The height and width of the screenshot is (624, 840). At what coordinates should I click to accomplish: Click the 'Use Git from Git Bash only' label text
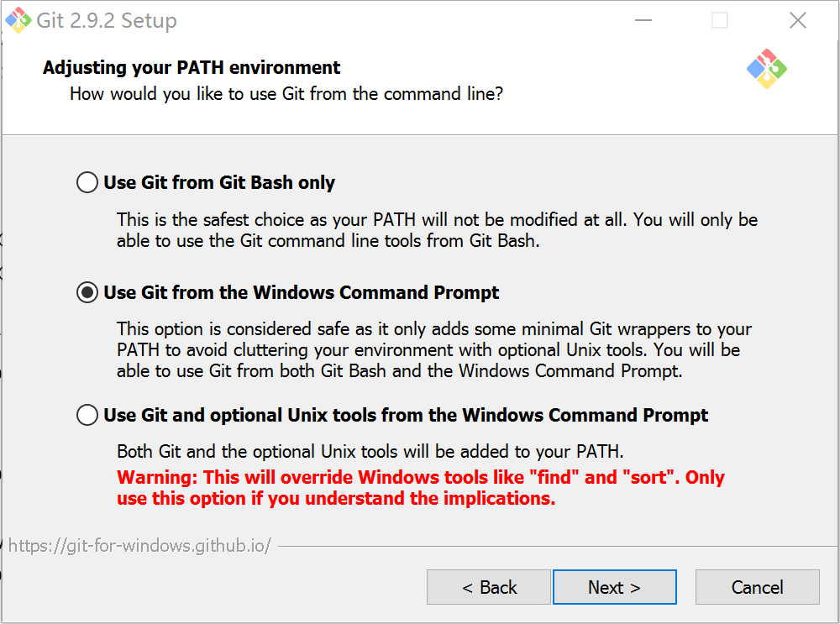point(219,182)
